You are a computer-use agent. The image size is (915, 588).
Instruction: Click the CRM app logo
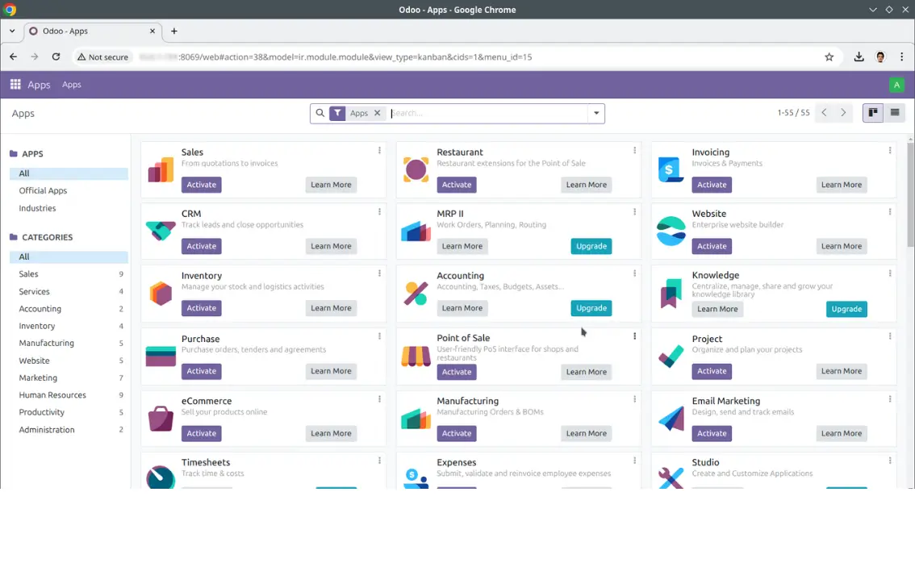[161, 231]
